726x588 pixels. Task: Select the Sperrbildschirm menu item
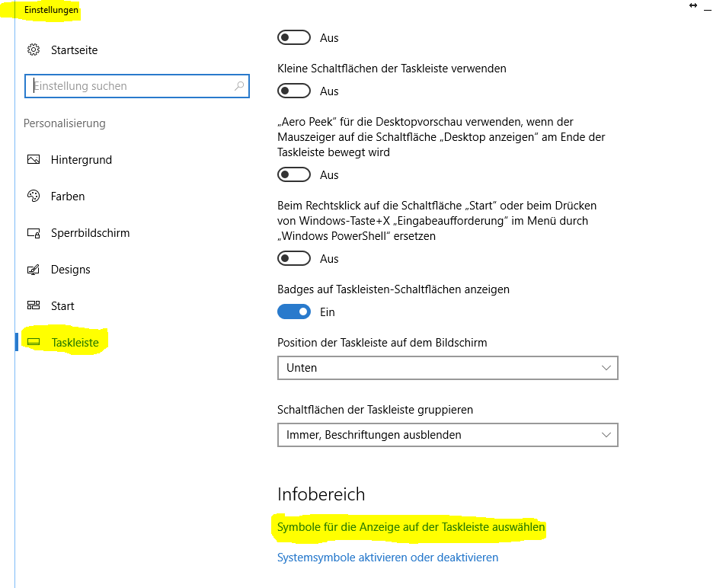[x=91, y=233]
